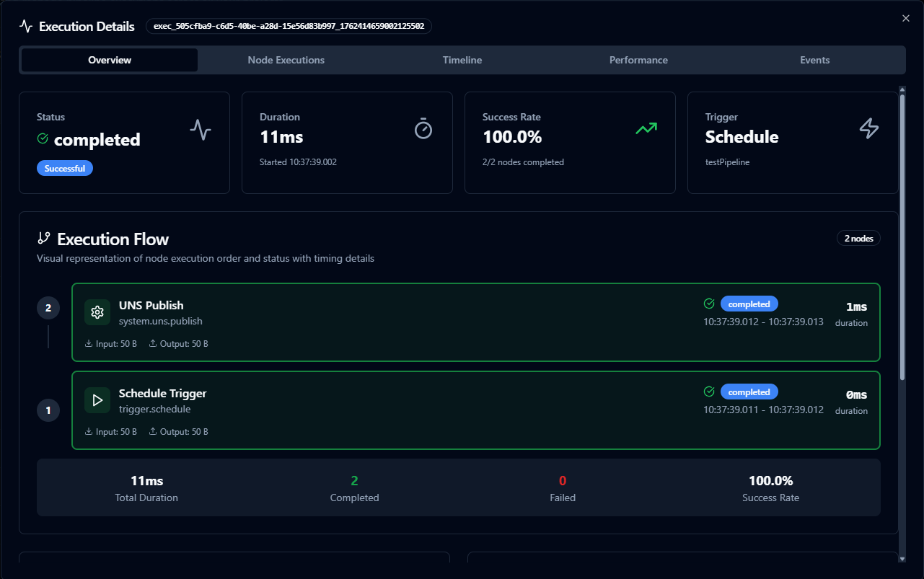
Task: Click the pulse icon beside Execution Details
Action: point(26,27)
